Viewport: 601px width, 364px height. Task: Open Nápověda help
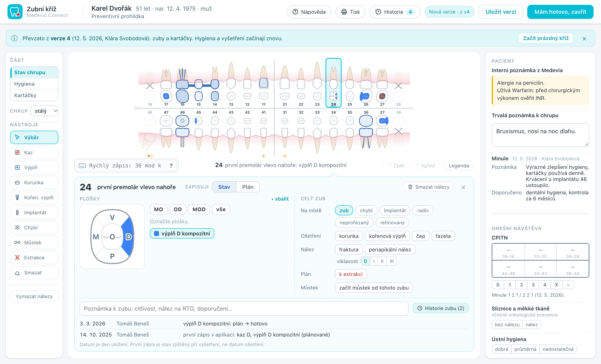coord(309,12)
